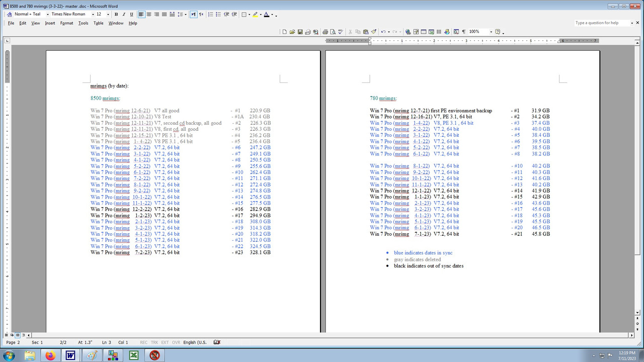Run Spelling and Grammar check

click(x=340, y=32)
